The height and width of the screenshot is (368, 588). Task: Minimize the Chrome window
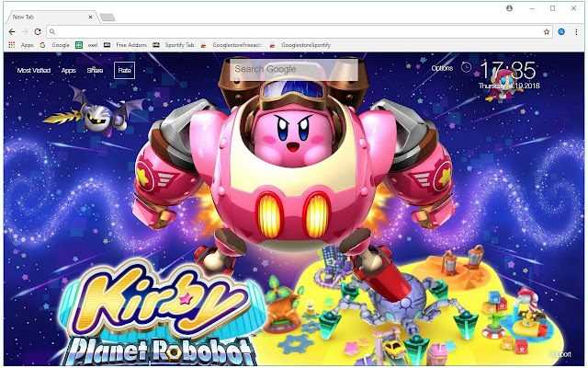(x=532, y=8)
